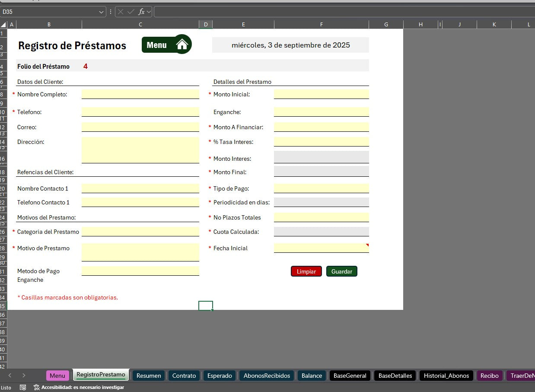Click the Fecha Inicial field with red marker
This screenshot has height=392, width=535.
[x=321, y=247]
